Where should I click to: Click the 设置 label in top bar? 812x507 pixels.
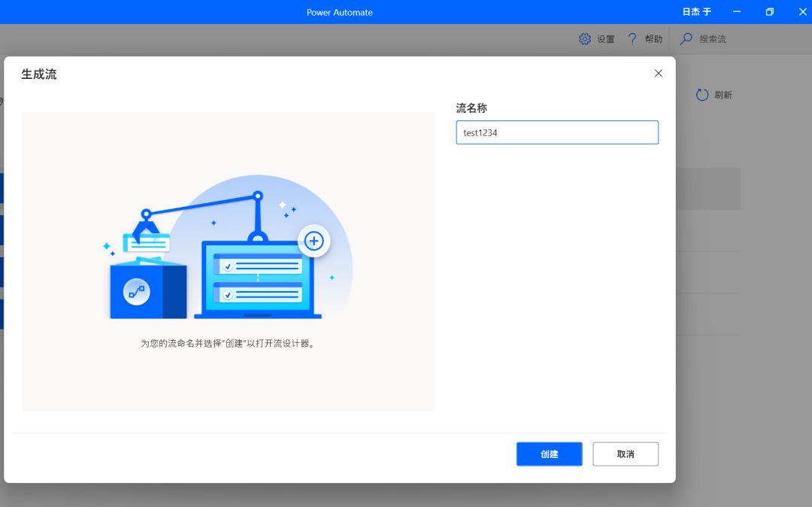(605, 39)
